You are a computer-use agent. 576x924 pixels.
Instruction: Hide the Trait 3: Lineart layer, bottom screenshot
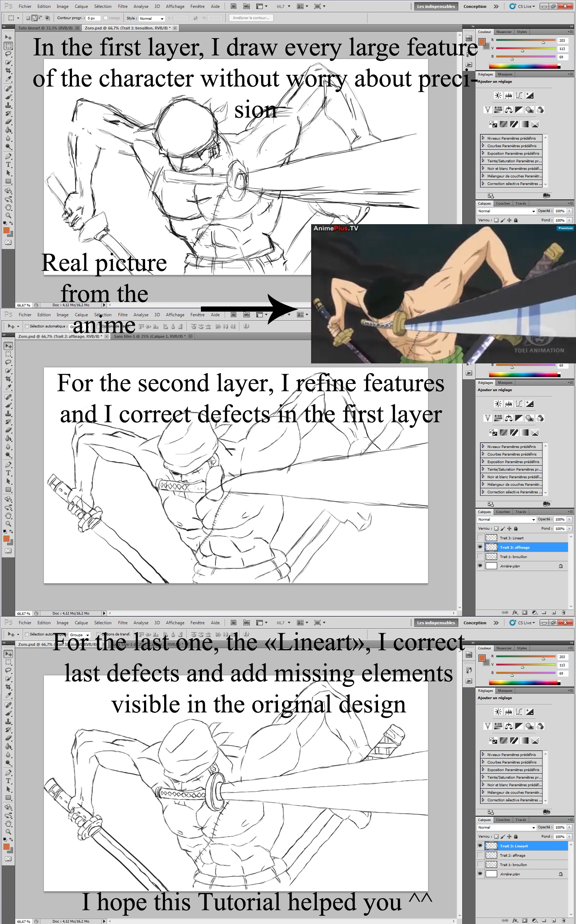click(x=480, y=846)
